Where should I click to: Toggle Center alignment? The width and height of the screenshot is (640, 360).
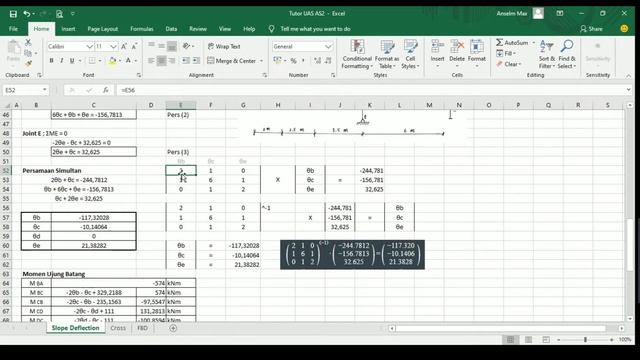[x=162, y=61]
